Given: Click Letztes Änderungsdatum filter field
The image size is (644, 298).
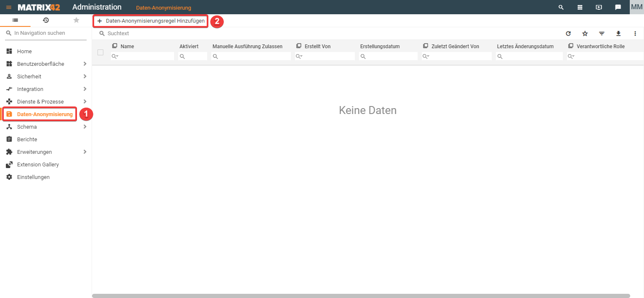Looking at the screenshot, I should 529,56.
